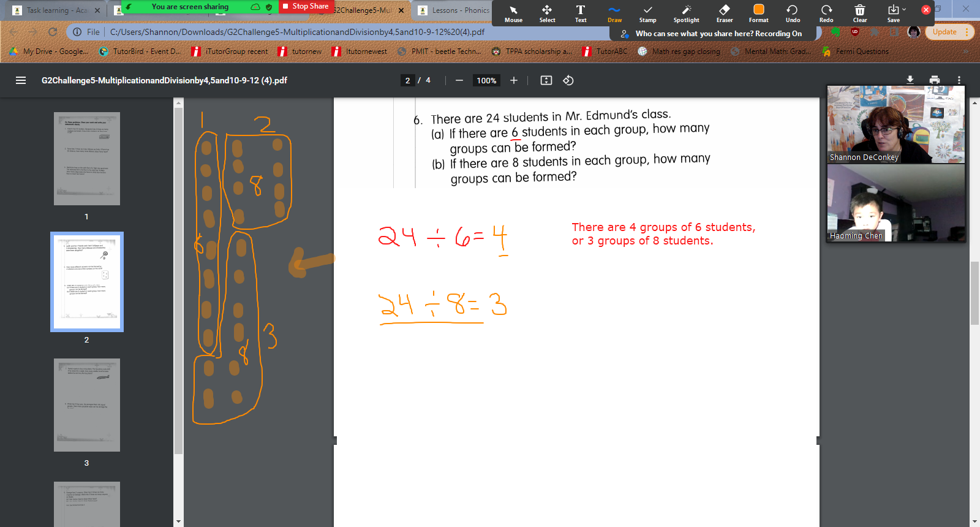Download the PDF file
Viewport: 980px width, 527px height.
pyautogui.click(x=910, y=80)
